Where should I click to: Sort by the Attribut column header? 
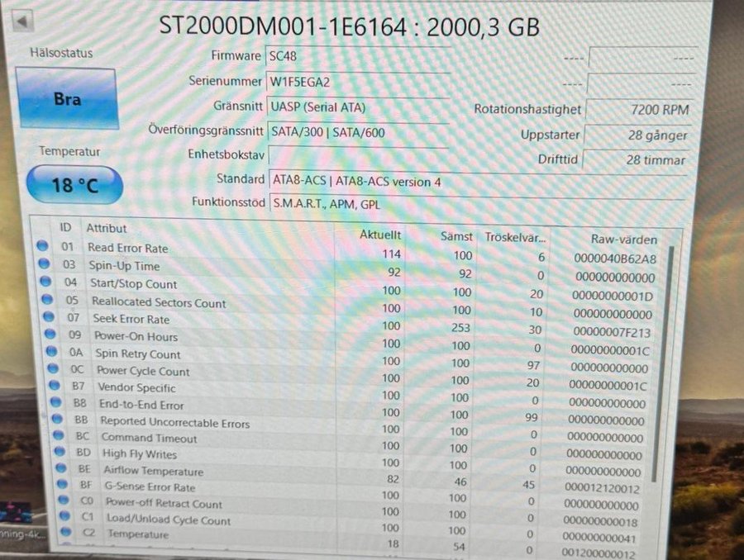[107, 229]
